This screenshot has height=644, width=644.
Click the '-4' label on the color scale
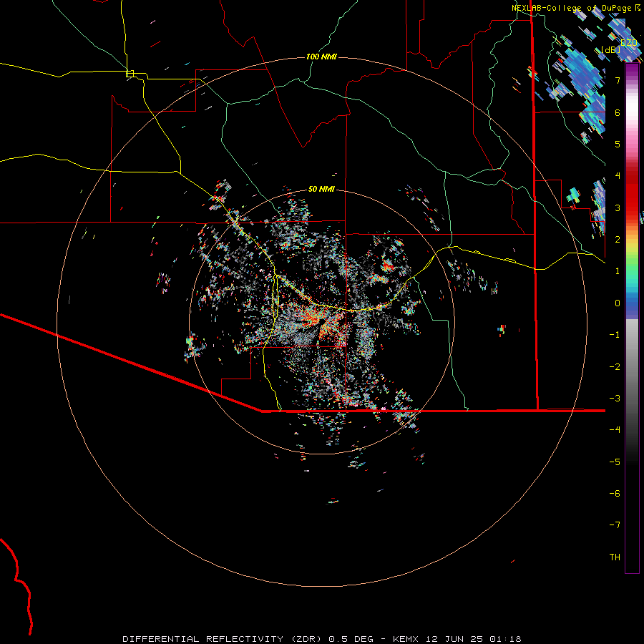(x=615, y=429)
